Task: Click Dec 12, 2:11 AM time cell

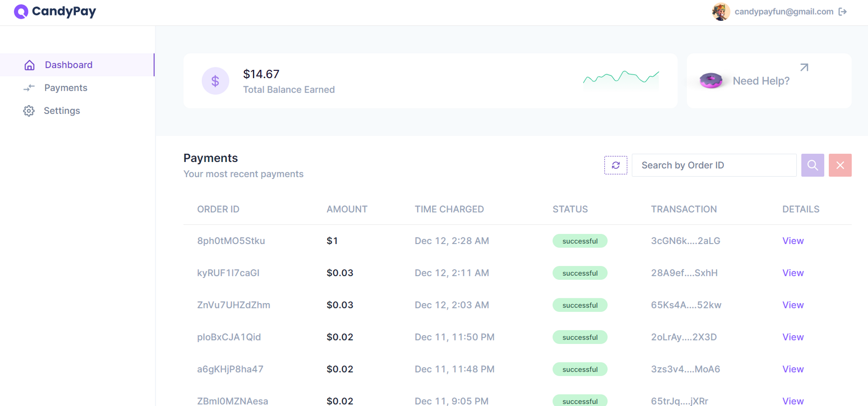Action: [x=452, y=273]
